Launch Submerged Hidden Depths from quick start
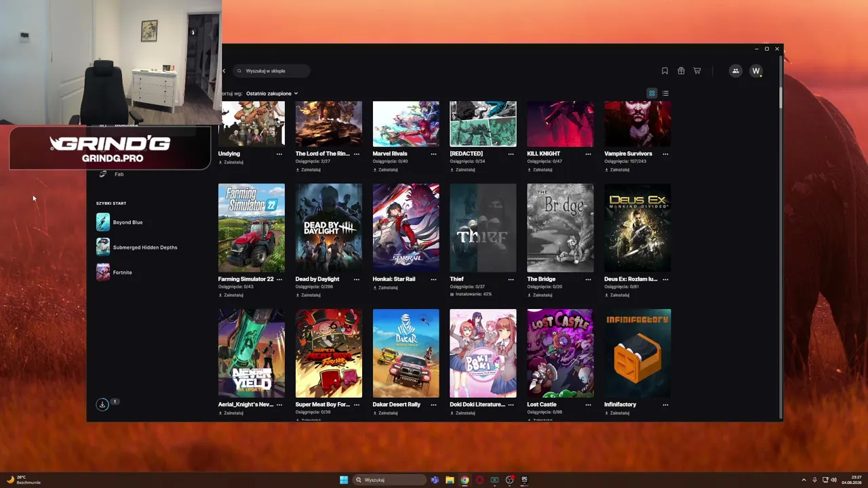Image resolution: width=868 pixels, height=488 pixels. (136, 247)
